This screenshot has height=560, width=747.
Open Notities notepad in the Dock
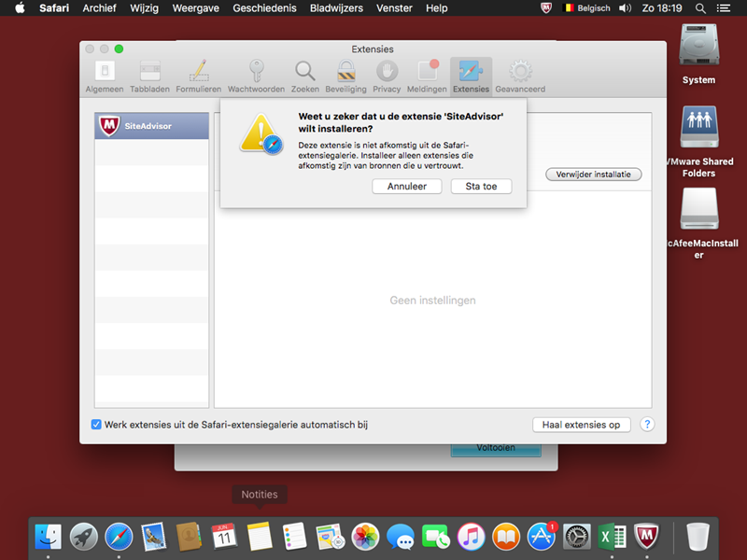260,537
